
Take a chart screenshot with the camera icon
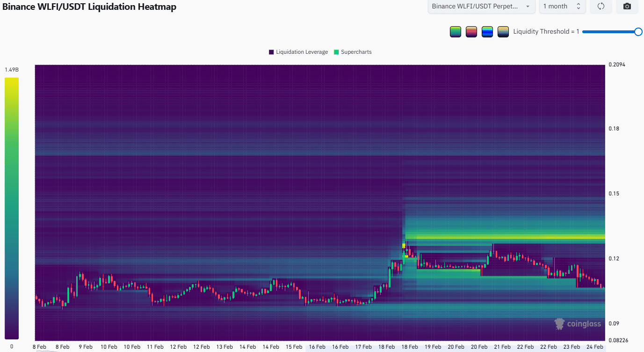tap(628, 7)
